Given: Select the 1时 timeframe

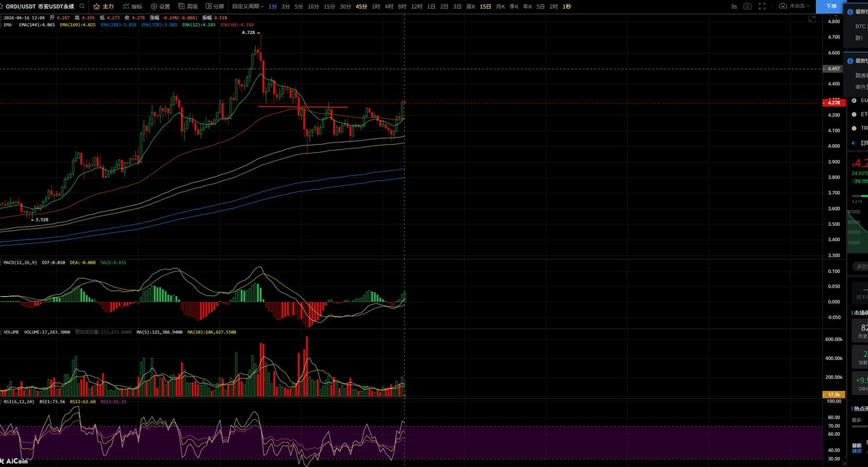Looking at the screenshot, I should tap(376, 7).
